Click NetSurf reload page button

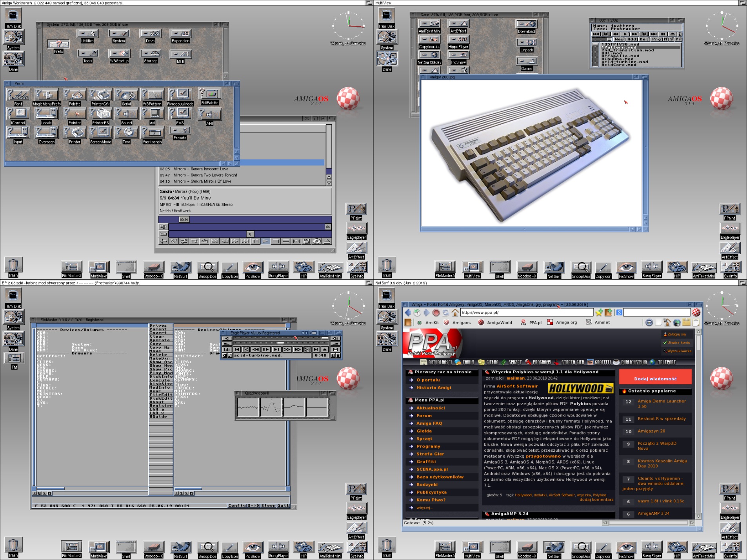[x=445, y=313]
